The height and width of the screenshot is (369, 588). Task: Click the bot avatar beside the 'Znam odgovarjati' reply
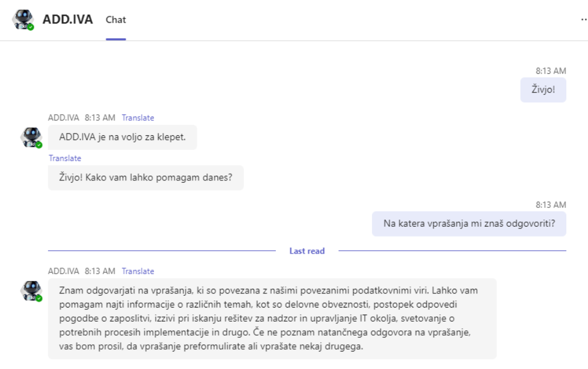point(31,291)
